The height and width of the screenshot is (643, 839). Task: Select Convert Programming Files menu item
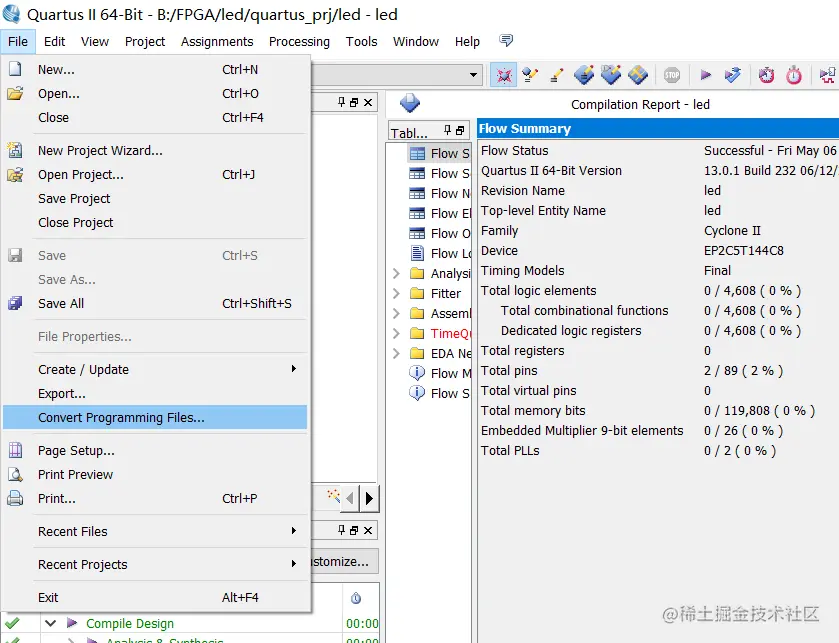click(155, 417)
